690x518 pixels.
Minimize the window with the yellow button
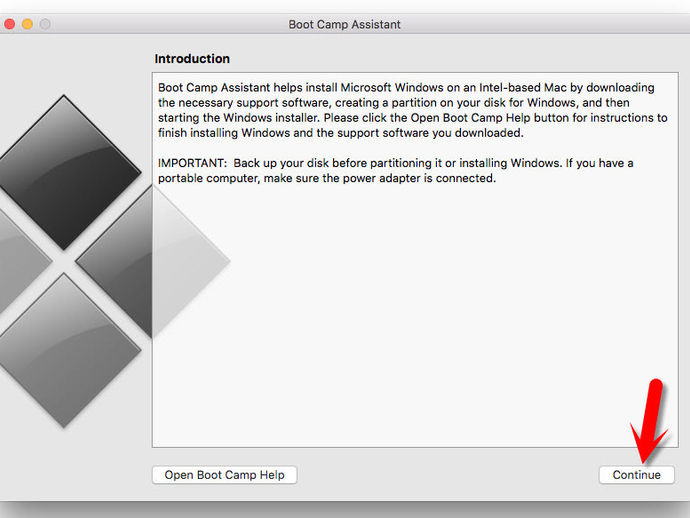pos(27,24)
